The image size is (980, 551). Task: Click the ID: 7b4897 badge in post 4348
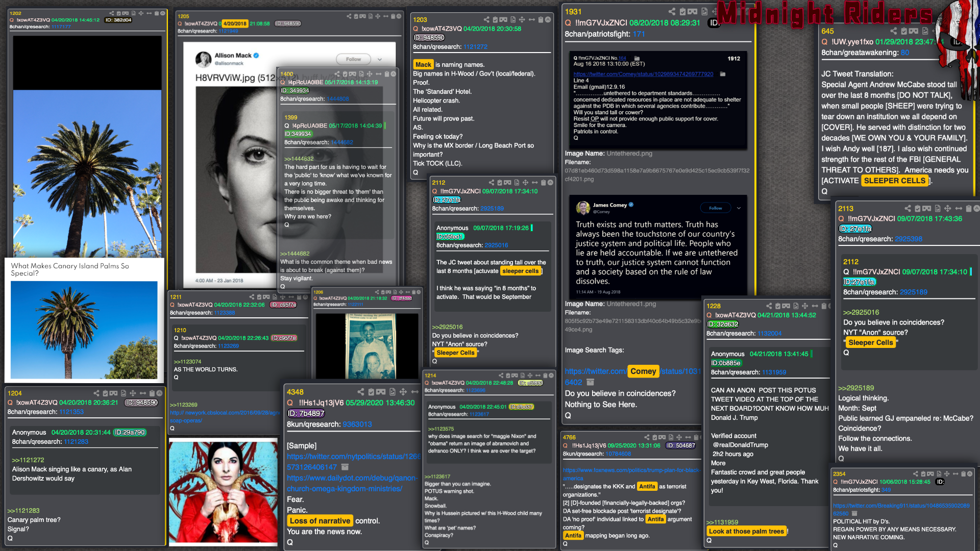click(306, 413)
